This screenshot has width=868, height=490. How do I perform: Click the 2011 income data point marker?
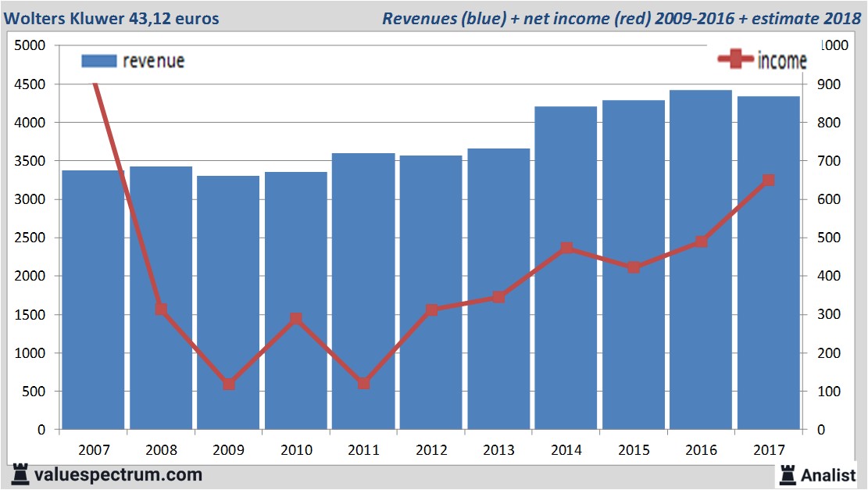pyautogui.click(x=364, y=383)
